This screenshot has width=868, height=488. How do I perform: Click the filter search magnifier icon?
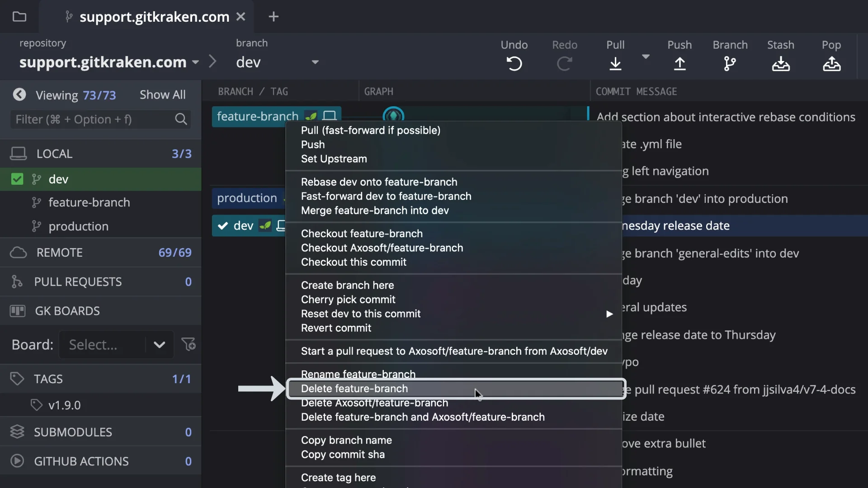click(x=181, y=119)
